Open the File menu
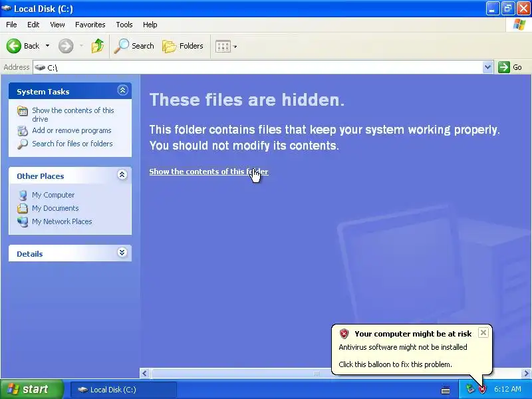The image size is (532, 399). pyautogui.click(x=11, y=25)
